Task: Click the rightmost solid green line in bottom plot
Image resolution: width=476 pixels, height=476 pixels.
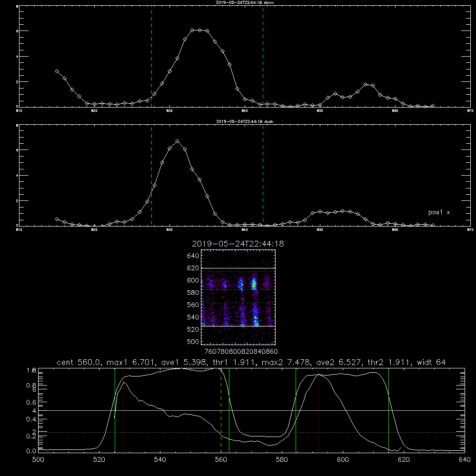Action: (388, 410)
